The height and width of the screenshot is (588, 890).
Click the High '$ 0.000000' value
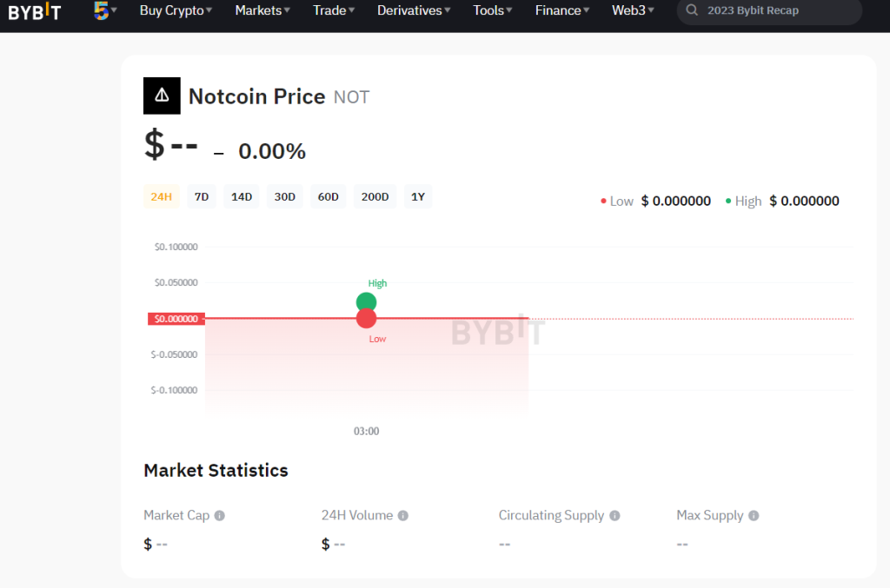(x=804, y=202)
